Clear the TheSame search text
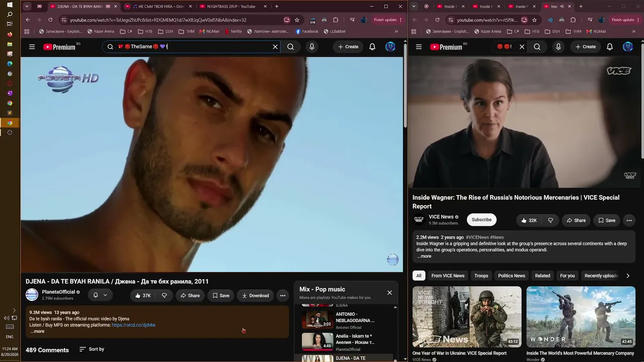This screenshot has width=644, height=362. (275, 47)
